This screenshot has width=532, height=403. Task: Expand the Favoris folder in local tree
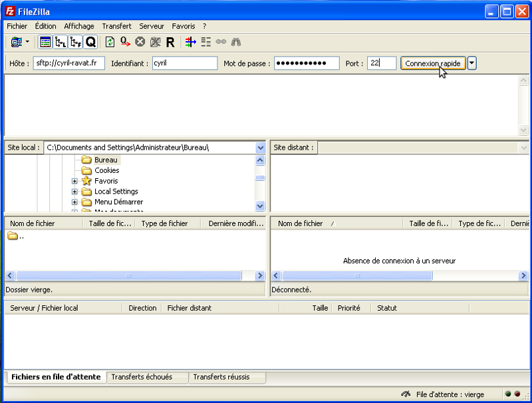click(75, 181)
